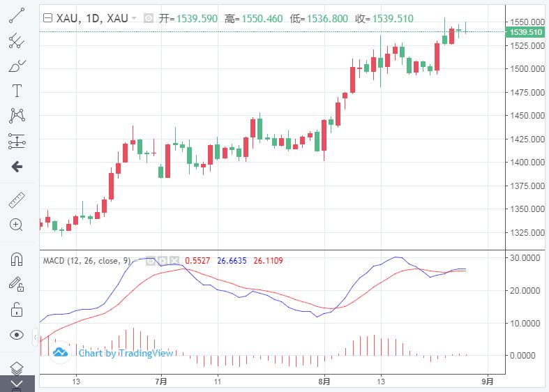Screen dimensions: 549x392
Task: Click the back arrow icon
Action: point(17,166)
